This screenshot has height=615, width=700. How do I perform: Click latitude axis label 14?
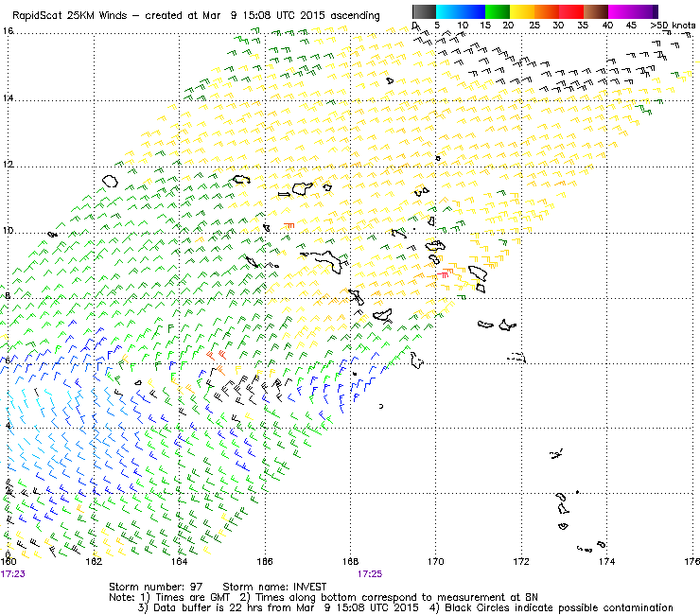(8, 97)
